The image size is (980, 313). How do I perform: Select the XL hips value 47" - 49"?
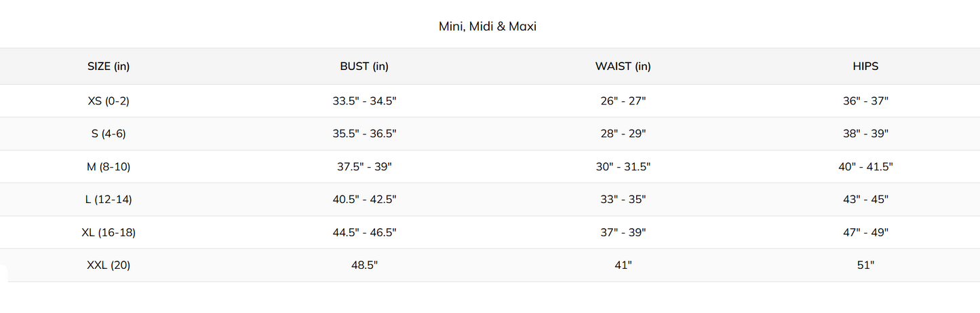click(x=865, y=233)
